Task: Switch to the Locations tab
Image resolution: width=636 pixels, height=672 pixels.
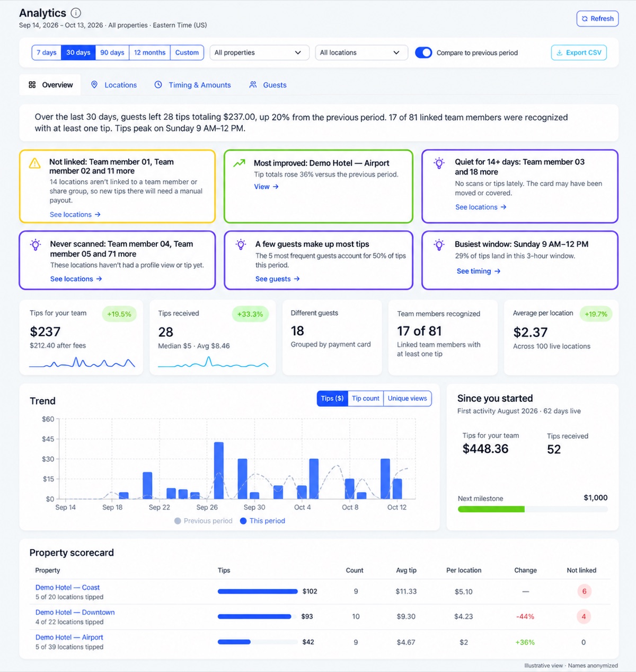Action: pos(114,85)
